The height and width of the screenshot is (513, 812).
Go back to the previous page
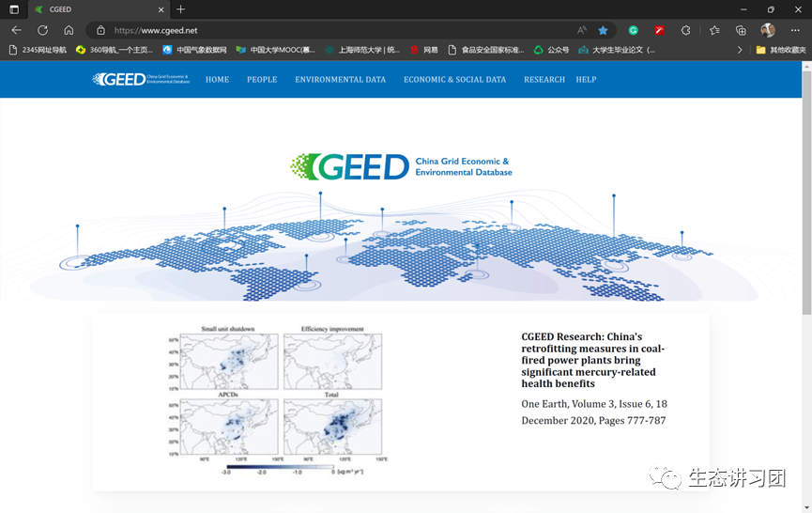point(17,30)
